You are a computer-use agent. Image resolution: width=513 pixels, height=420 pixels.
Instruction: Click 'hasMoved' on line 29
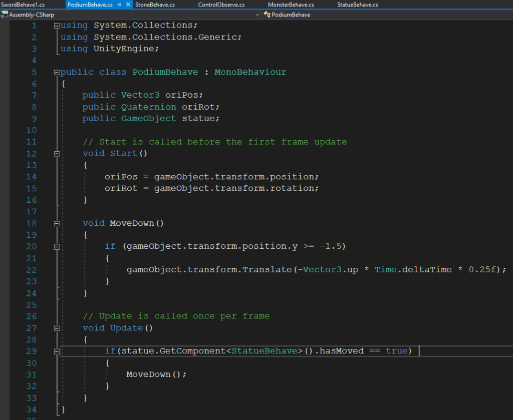click(342, 351)
